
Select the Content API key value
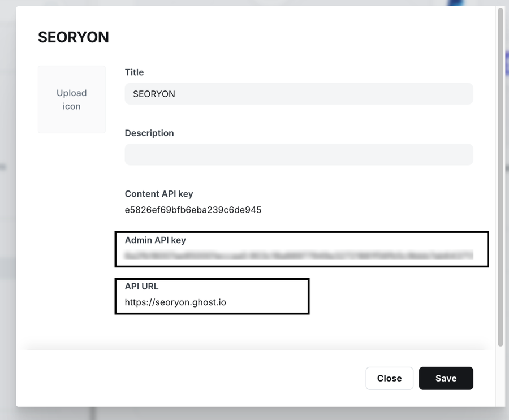point(193,210)
